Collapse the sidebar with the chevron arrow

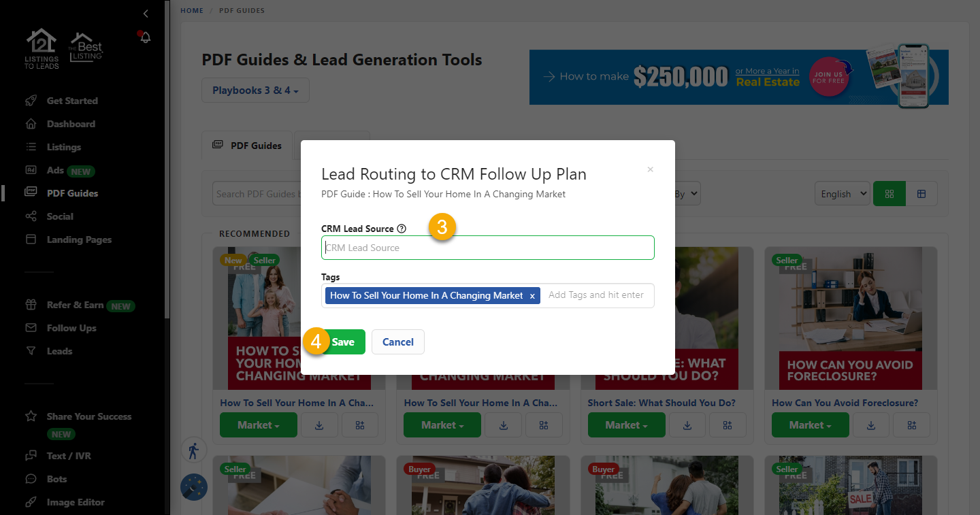click(x=146, y=14)
